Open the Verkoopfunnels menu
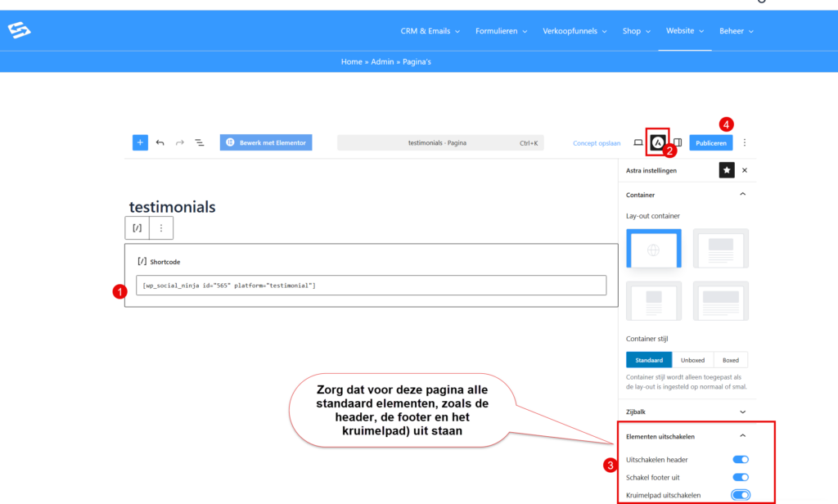 coord(574,31)
